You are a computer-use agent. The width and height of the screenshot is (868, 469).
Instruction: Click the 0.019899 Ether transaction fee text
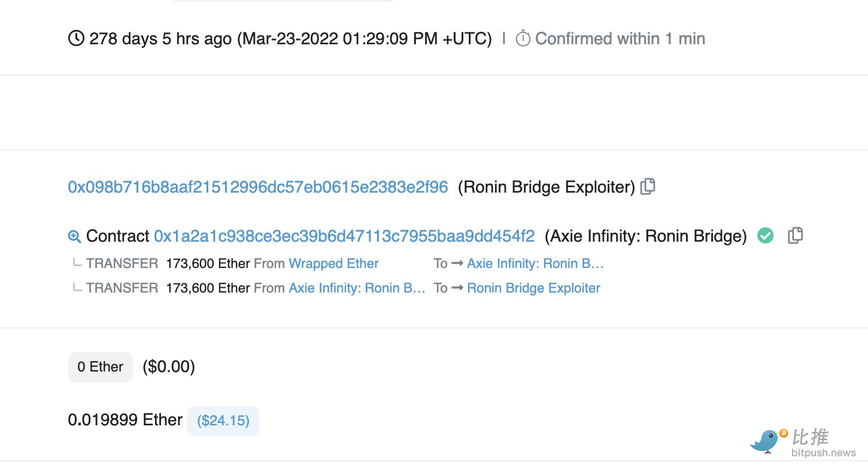[x=125, y=420]
